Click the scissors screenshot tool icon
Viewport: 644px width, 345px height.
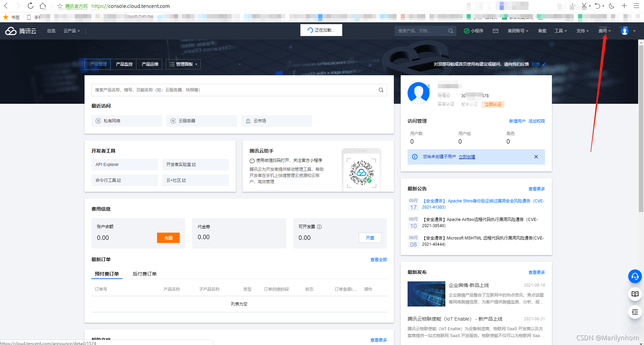(584, 6)
